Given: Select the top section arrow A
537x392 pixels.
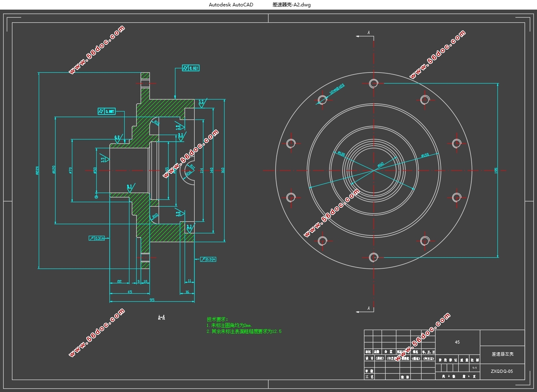Looking at the screenshot, I should 366,35.
